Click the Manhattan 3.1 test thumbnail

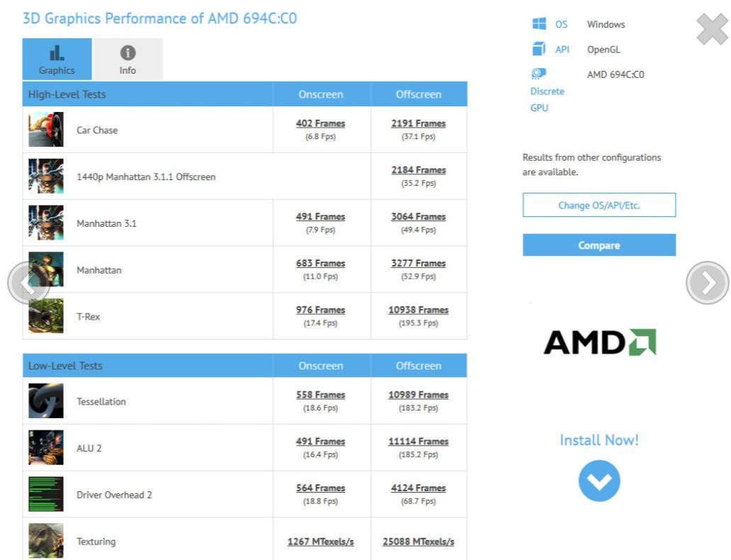[x=46, y=223]
